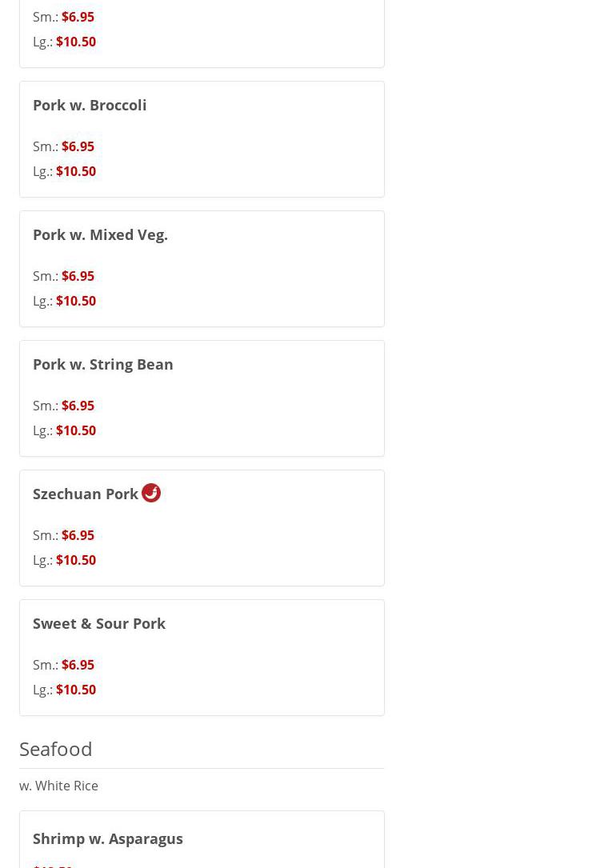Open the Szechuan Pork menu item
The image size is (616, 868).
tap(86, 494)
